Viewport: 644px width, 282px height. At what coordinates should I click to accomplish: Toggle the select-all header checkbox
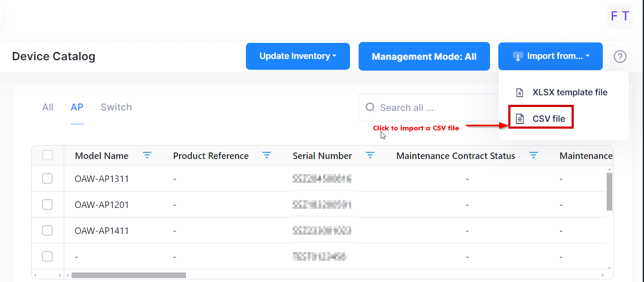pyautogui.click(x=47, y=156)
